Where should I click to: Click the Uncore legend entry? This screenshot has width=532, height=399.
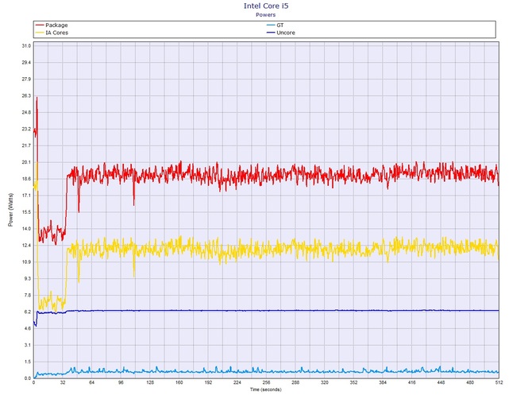pos(280,33)
